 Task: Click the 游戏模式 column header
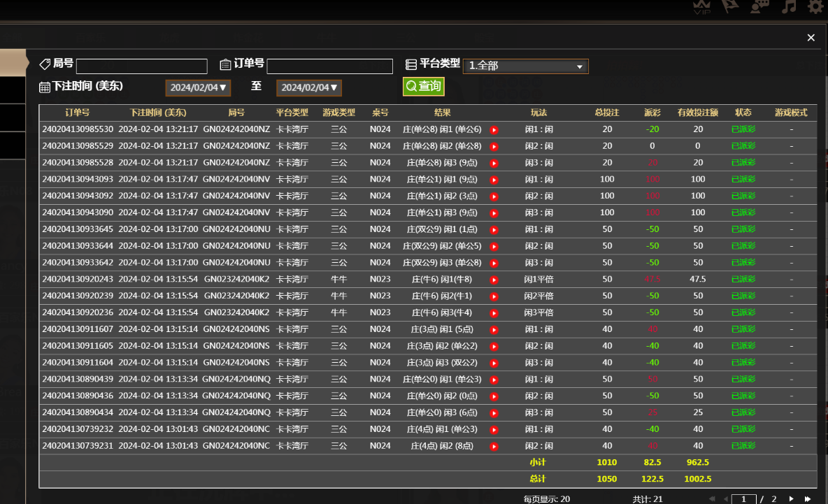pos(791,113)
